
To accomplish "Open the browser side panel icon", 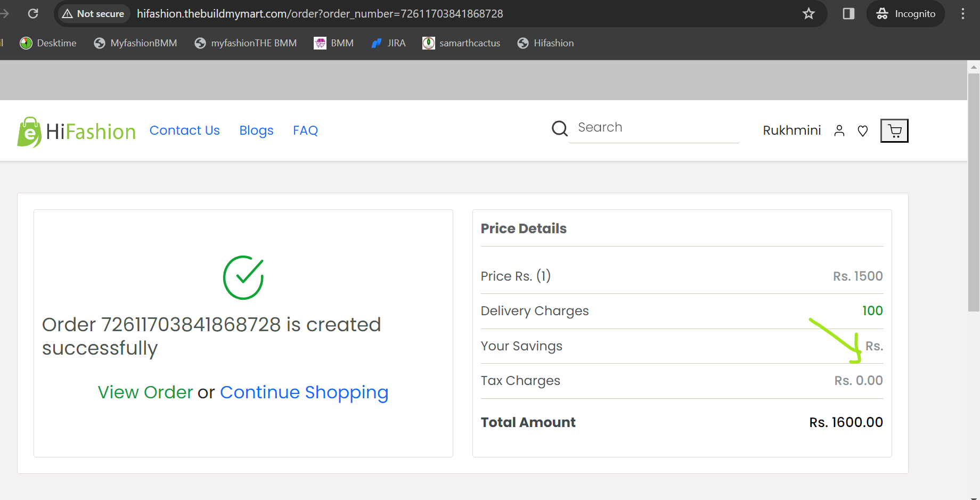I will [x=848, y=13].
